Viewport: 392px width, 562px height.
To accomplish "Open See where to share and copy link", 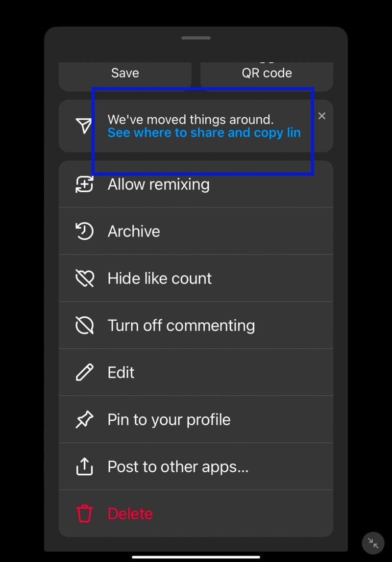I will click(x=204, y=133).
